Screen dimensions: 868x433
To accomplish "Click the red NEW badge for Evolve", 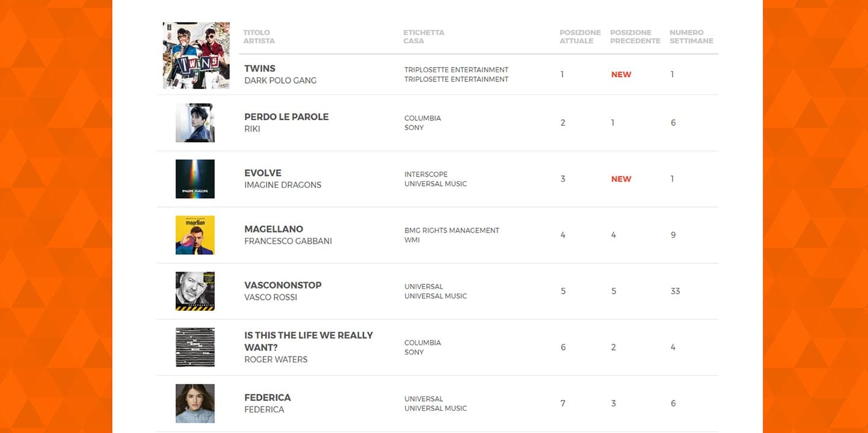I will (x=621, y=179).
